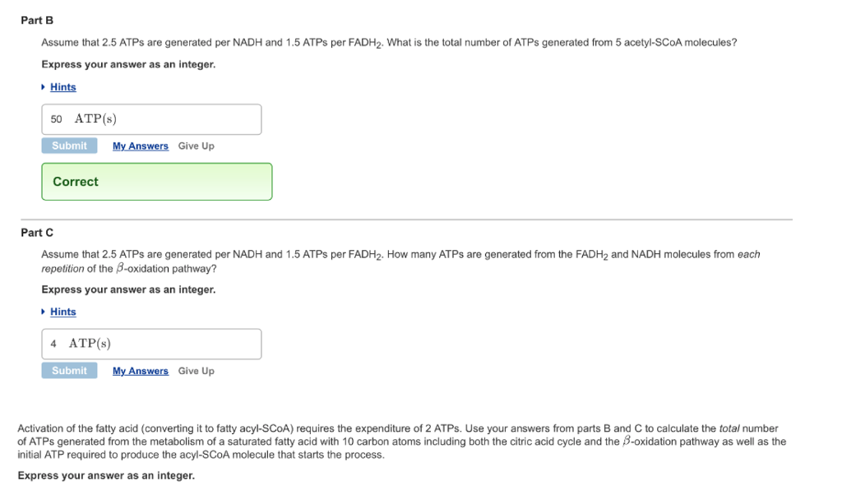This screenshot has width=842, height=504.
Task: Open My Answers link in Part C
Action: coord(140,370)
